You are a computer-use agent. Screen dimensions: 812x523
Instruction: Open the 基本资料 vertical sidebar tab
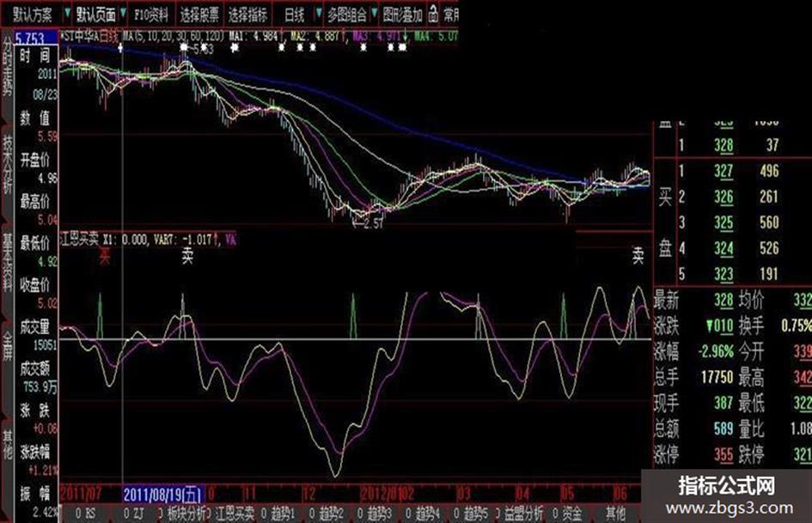tap(7, 263)
